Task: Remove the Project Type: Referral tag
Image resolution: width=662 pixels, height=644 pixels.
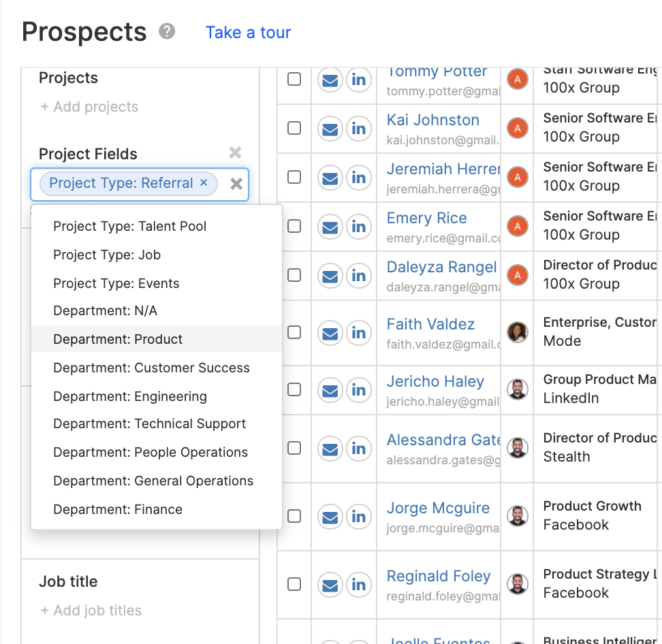Action: 204,182
